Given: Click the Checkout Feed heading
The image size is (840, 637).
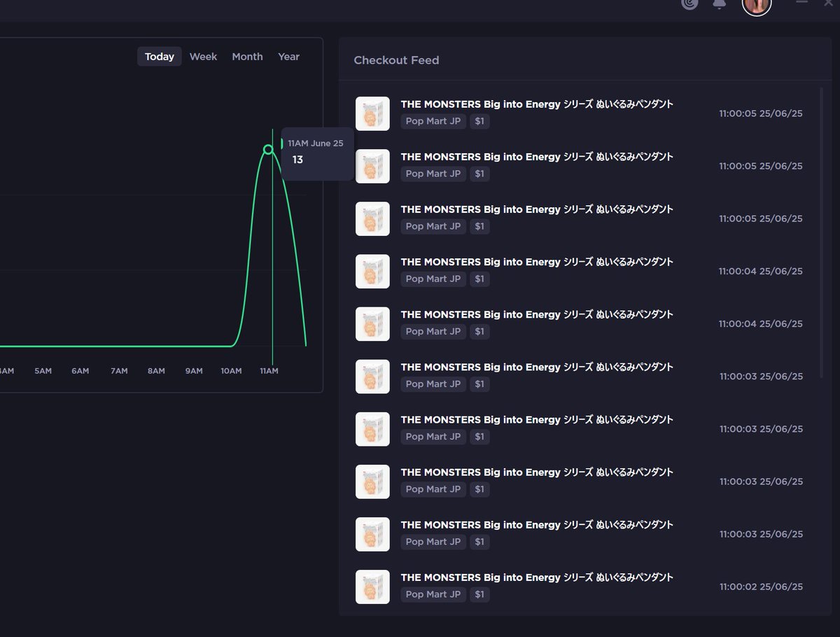Looking at the screenshot, I should (x=396, y=60).
